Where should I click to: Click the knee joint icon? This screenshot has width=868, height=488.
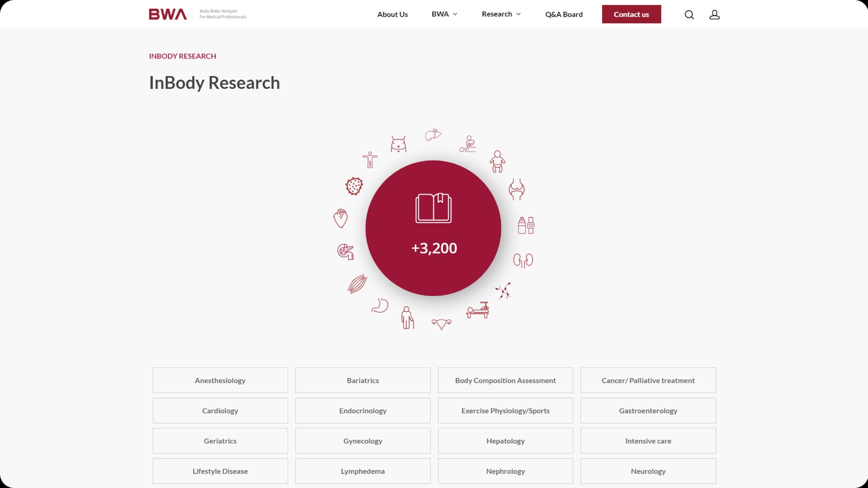(x=516, y=189)
